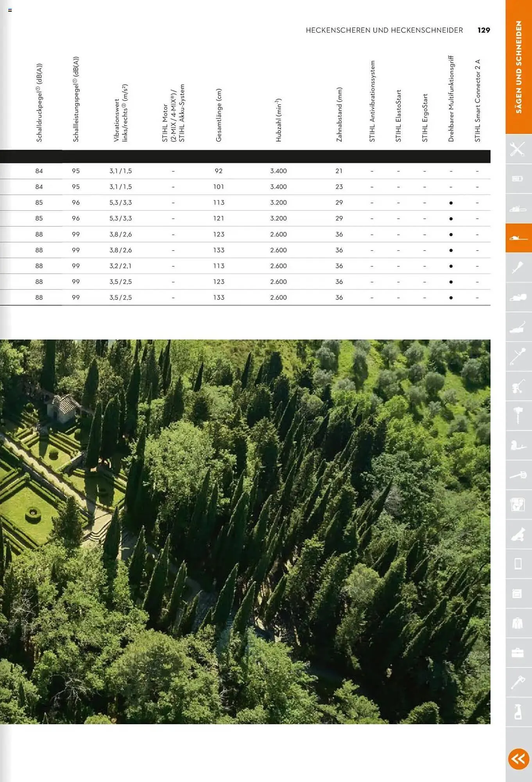Screen dimensions: 532x782
Task: Click the STIHL ElastoStart column header
Action: (x=398, y=116)
